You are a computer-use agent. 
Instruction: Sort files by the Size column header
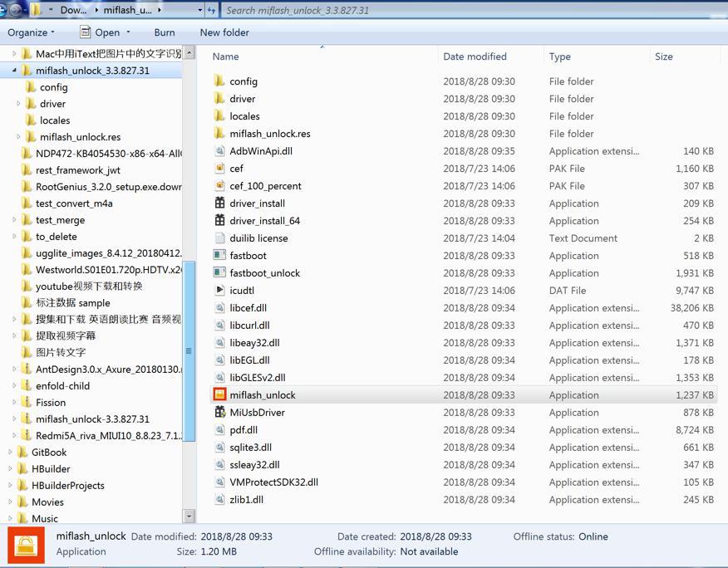(686, 56)
